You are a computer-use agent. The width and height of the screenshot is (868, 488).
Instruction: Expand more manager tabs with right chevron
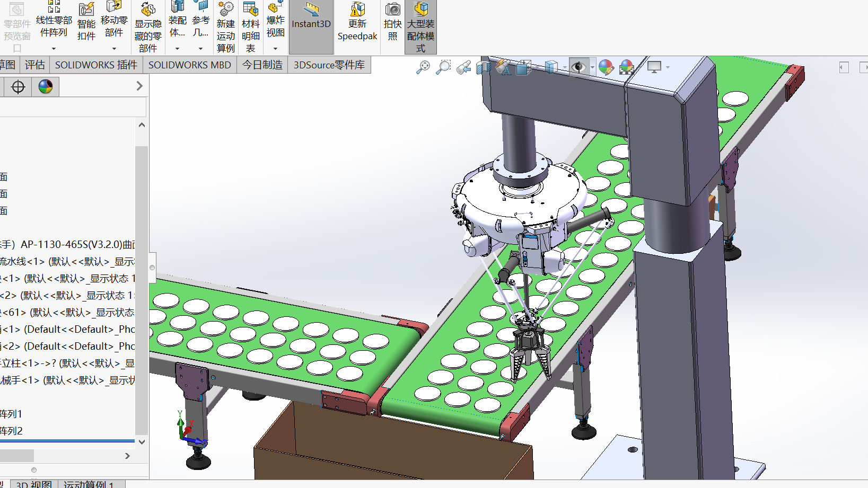tap(139, 86)
